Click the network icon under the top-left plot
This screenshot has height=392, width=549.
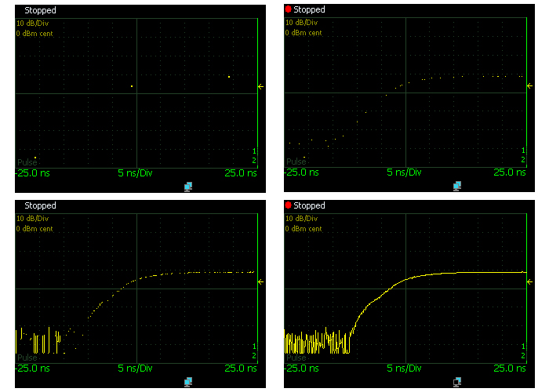pos(188,186)
